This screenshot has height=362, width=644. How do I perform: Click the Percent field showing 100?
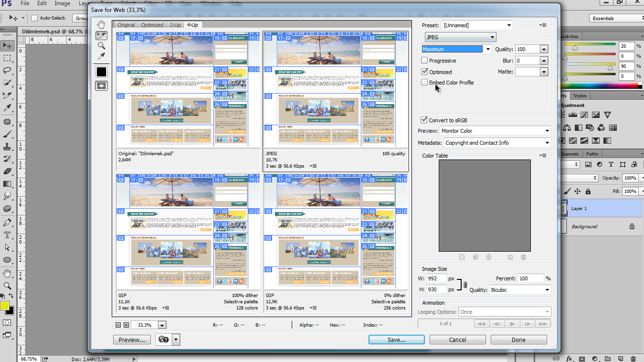[531, 278]
